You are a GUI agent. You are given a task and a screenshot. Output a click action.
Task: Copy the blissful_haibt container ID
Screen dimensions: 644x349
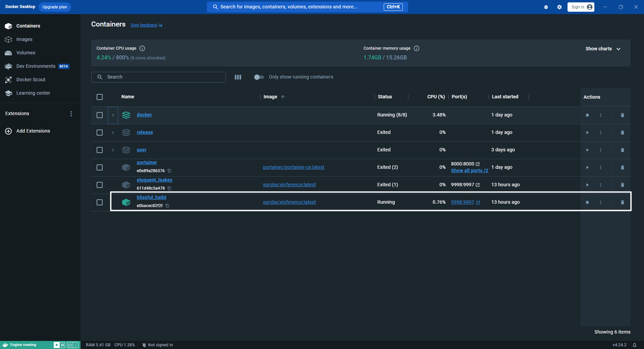point(168,206)
